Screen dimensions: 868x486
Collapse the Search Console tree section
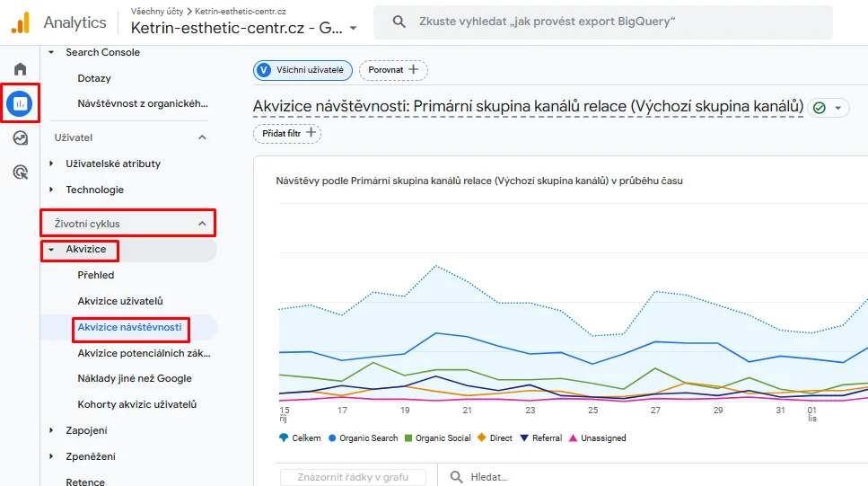[x=51, y=52]
